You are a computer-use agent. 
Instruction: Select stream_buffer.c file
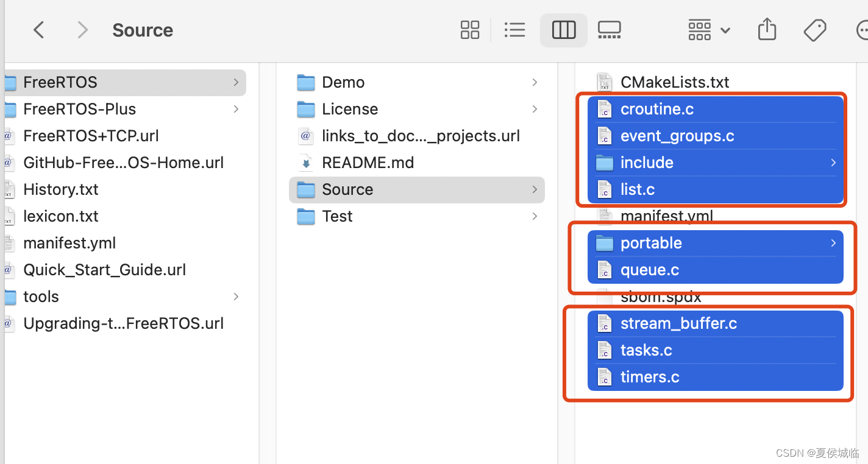pyautogui.click(x=716, y=323)
